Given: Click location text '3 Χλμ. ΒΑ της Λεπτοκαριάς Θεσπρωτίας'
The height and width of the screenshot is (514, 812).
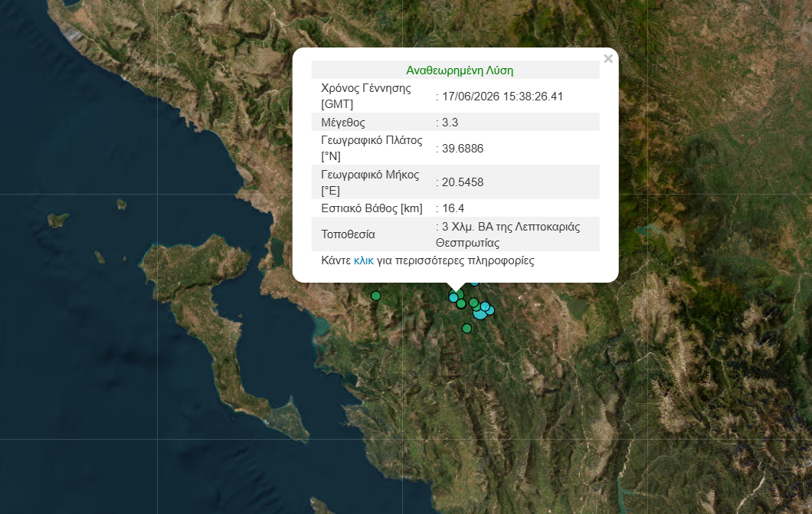Looking at the screenshot, I should coord(507,234).
